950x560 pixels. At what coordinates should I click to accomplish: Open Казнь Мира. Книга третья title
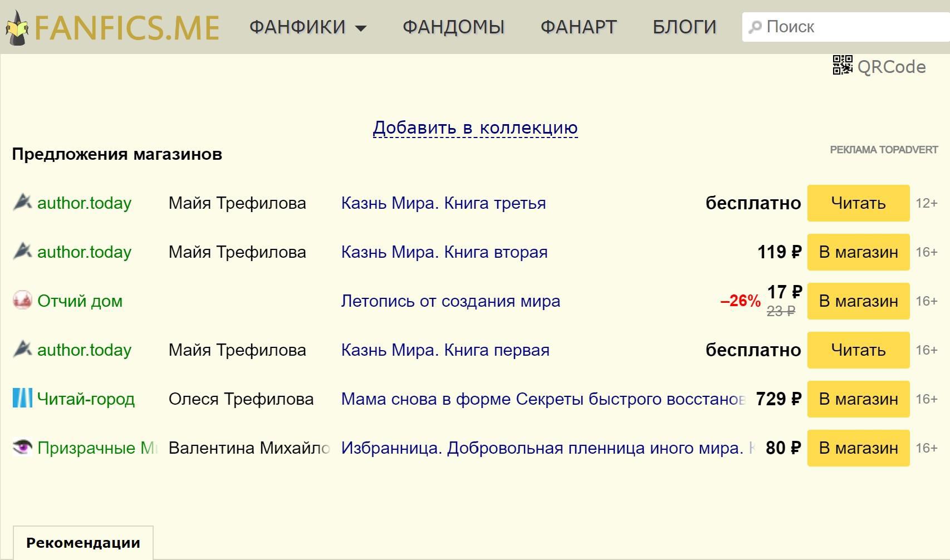click(443, 203)
